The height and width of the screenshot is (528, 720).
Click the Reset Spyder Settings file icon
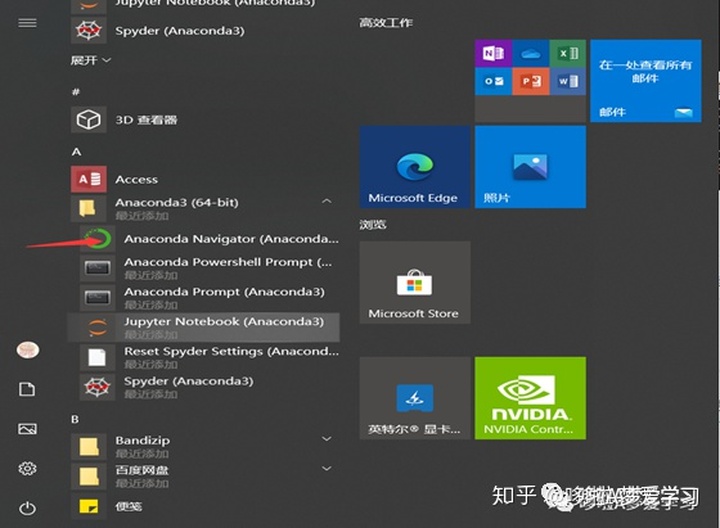pos(97,357)
